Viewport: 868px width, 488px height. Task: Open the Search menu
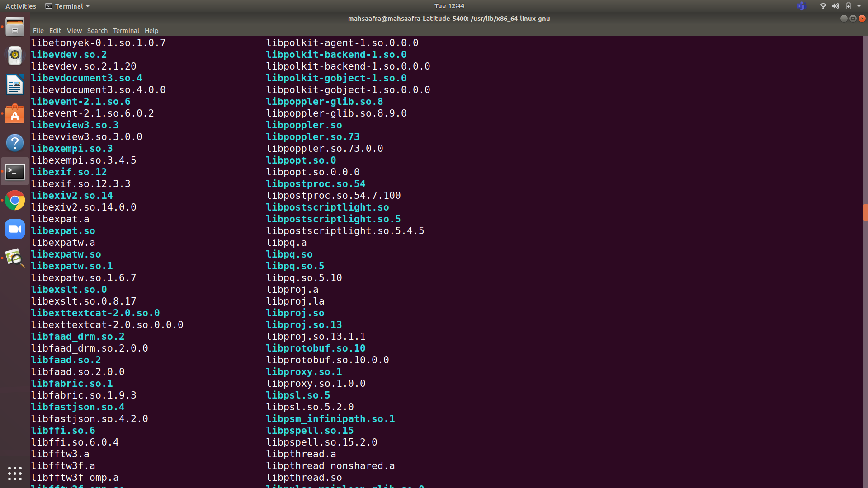point(97,31)
